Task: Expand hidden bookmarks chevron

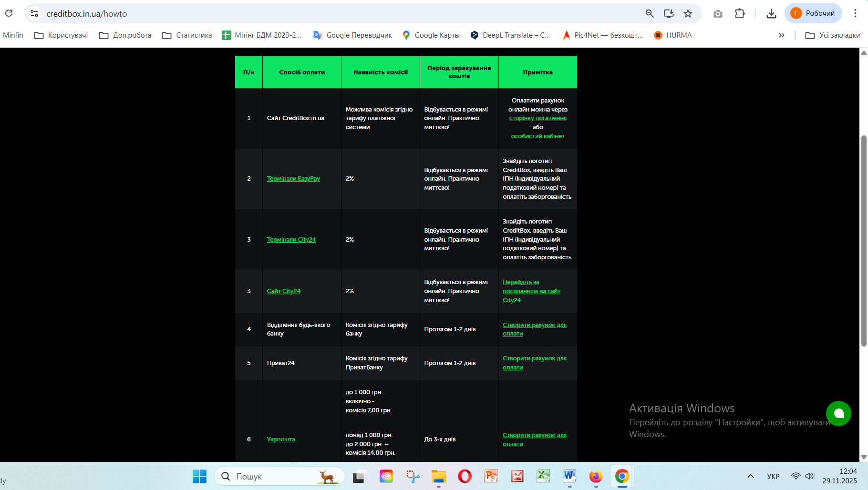Action: pyautogui.click(x=781, y=35)
